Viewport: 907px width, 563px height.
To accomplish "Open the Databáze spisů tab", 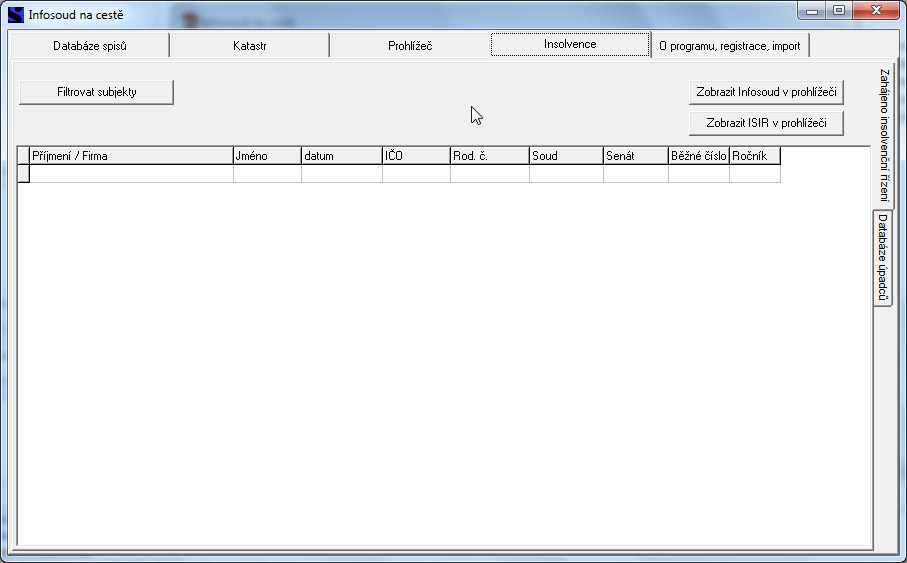I will tap(90, 46).
